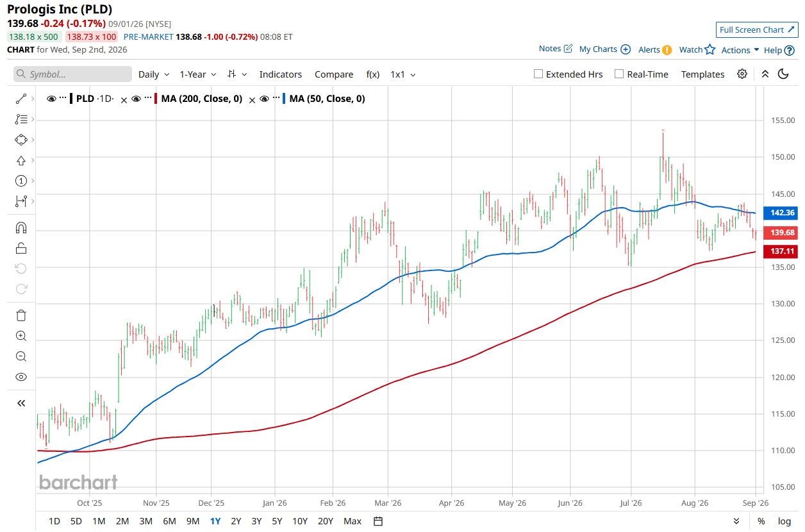Open the Indicators menu

coord(281,74)
